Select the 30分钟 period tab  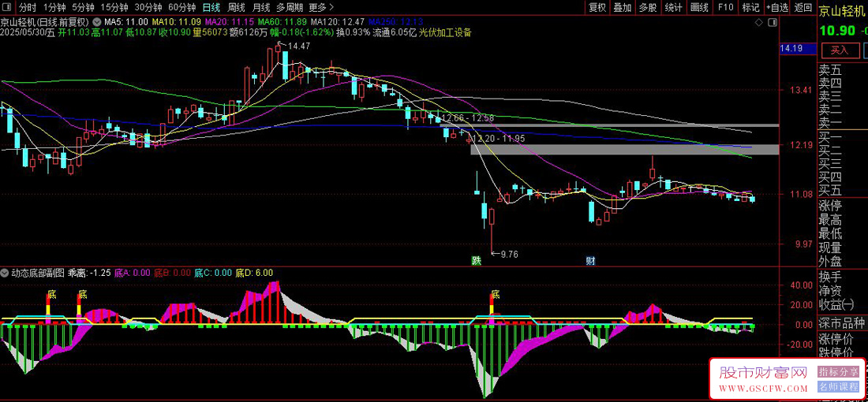point(149,8)
